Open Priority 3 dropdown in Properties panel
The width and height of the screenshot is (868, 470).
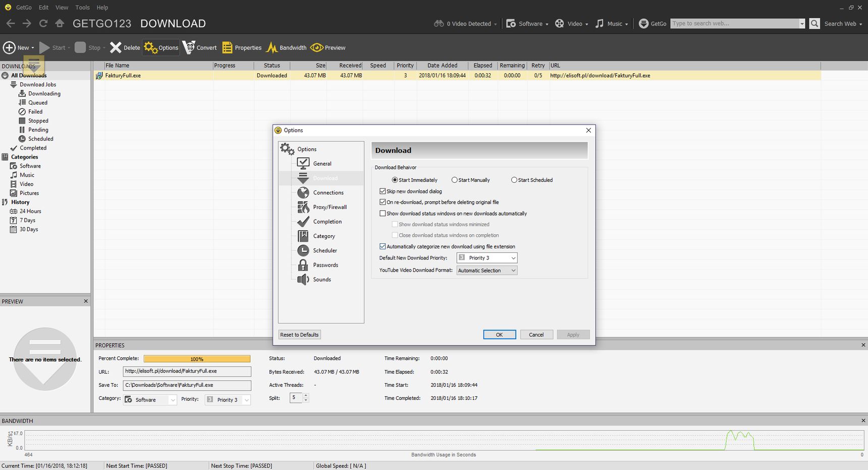tap(228, 399)
